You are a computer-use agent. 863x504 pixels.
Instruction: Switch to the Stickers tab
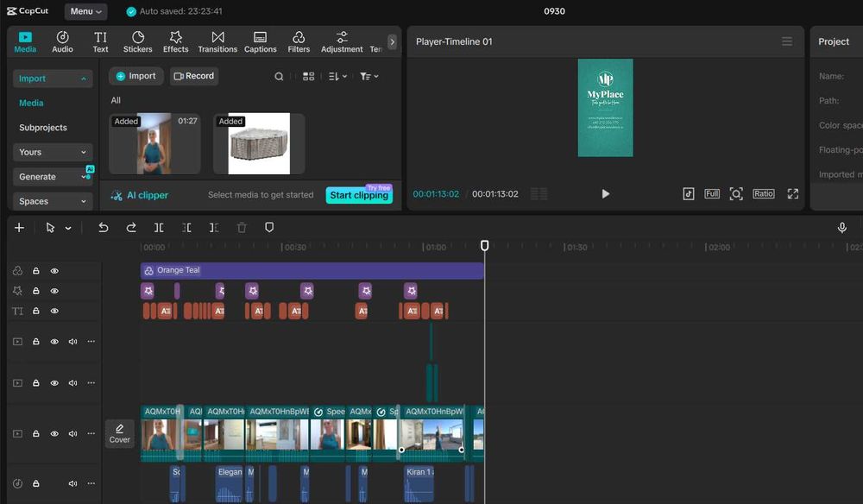[137, 41]
